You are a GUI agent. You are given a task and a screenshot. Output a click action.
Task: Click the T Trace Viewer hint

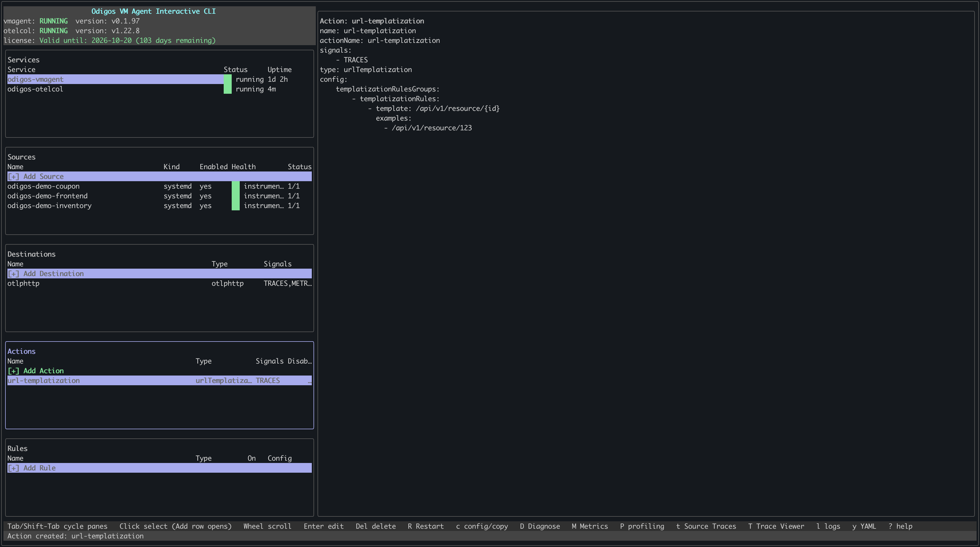point(776,526)
